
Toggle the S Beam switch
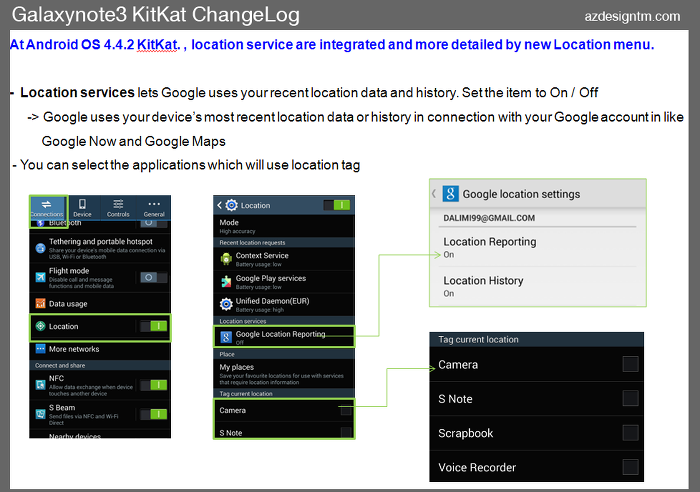tap(154, 414)
